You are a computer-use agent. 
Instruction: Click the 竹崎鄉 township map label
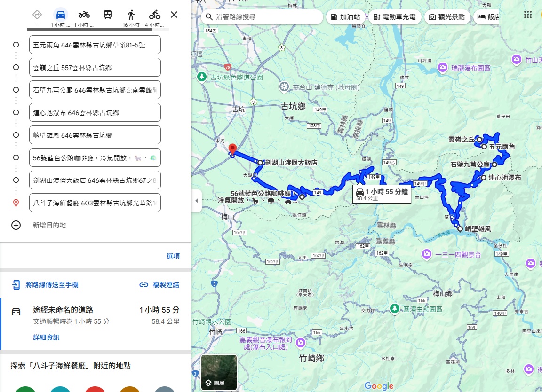pyautogui.click(x=311, y=358)
